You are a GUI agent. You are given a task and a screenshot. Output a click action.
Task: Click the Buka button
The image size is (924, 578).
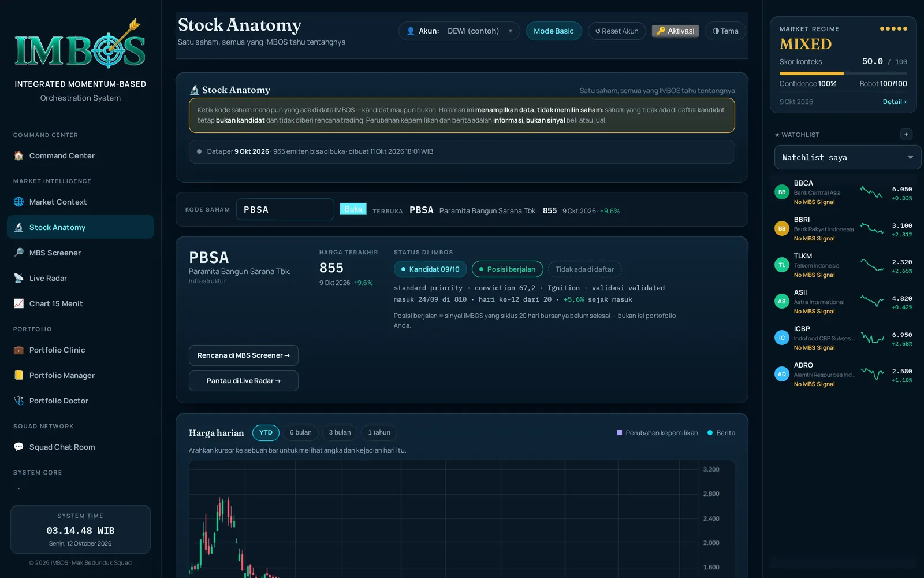[x=353, y=209]
